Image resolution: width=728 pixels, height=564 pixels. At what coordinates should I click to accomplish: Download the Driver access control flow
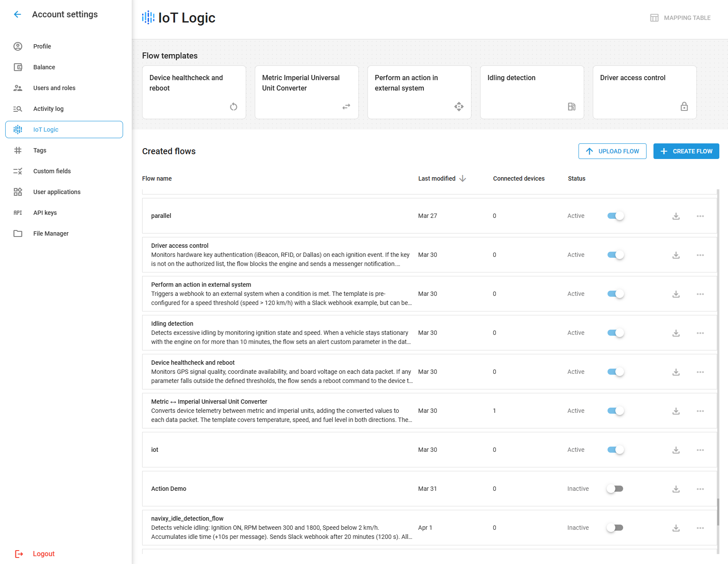click(x=676, y=255)
